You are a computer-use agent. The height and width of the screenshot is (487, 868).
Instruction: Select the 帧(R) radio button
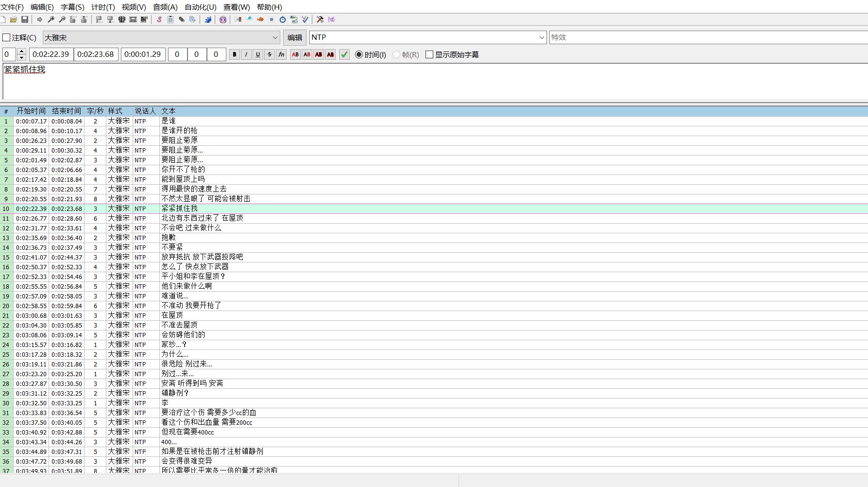pos(406,54)
